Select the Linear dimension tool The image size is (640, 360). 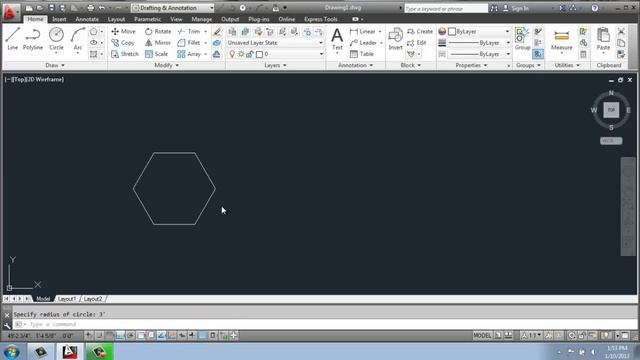click(362, 31)
